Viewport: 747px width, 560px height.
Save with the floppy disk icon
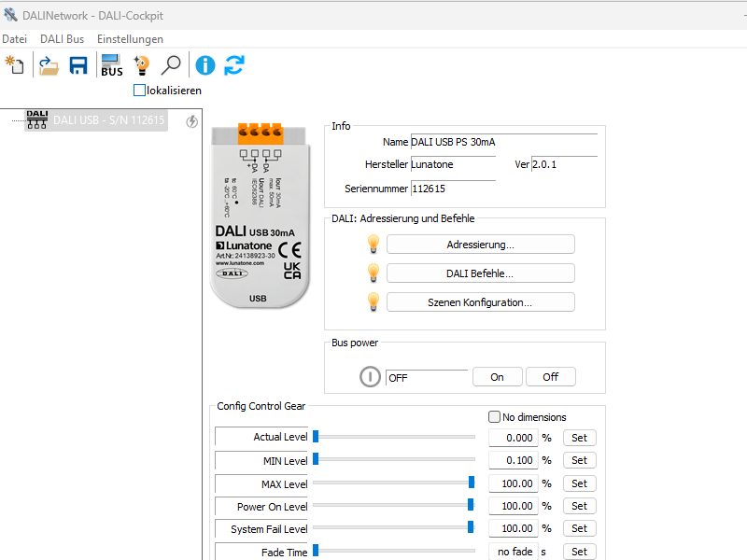tap(78, 65)
